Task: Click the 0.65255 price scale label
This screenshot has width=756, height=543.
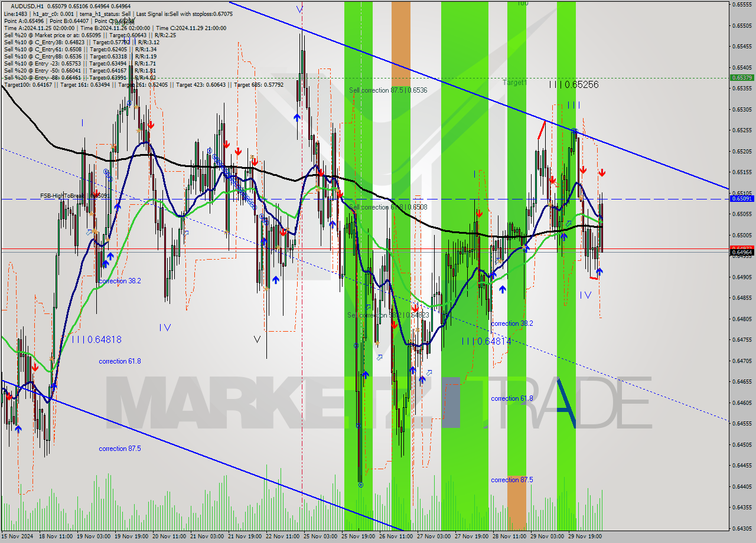Action: point(742,130)
